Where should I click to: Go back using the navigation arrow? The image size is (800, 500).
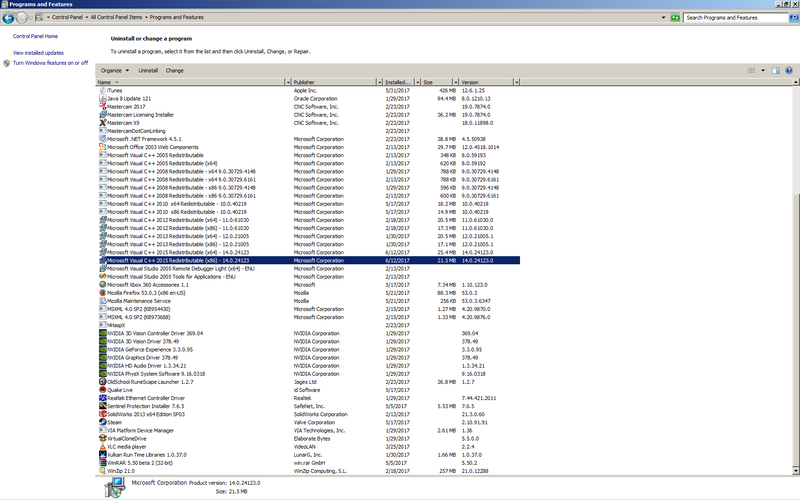8,18
